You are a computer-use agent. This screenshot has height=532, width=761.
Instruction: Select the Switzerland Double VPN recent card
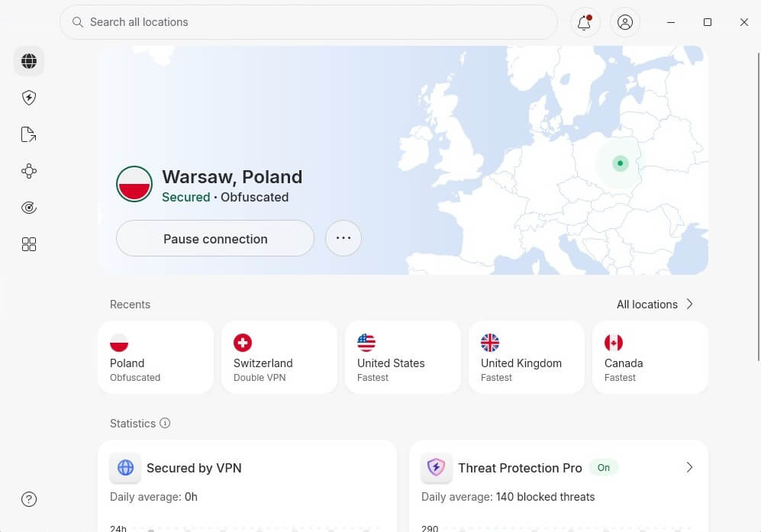[279, 357]
